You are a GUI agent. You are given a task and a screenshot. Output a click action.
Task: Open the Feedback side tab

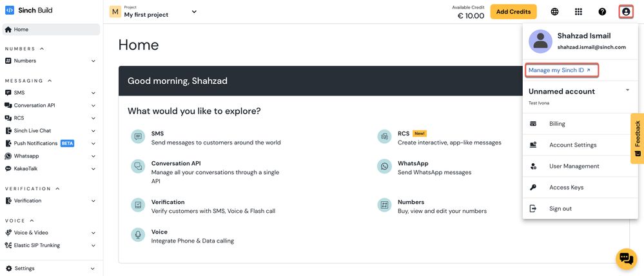pos(638,139)
